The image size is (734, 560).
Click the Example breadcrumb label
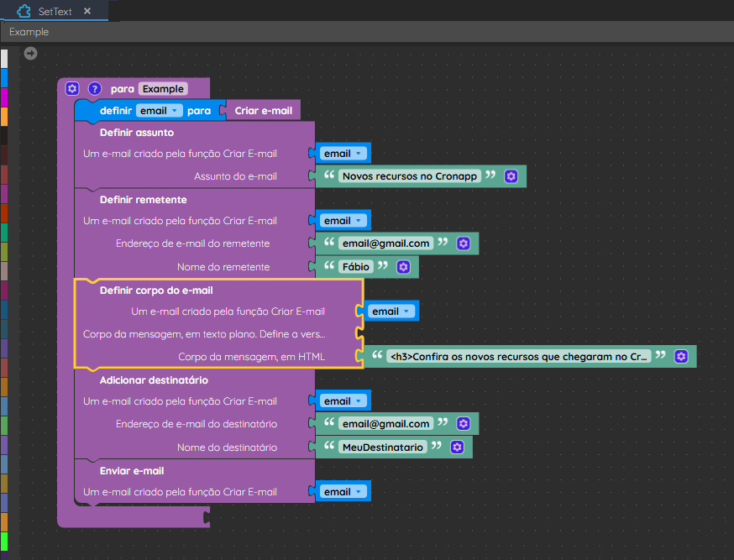29,32
